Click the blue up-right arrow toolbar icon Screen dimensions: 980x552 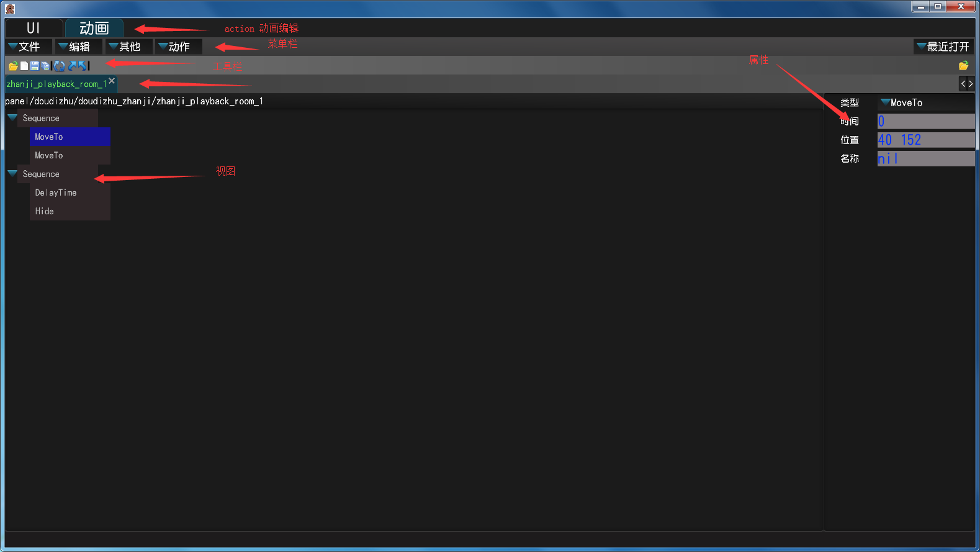pyautogui.click(x=72, y=66)
